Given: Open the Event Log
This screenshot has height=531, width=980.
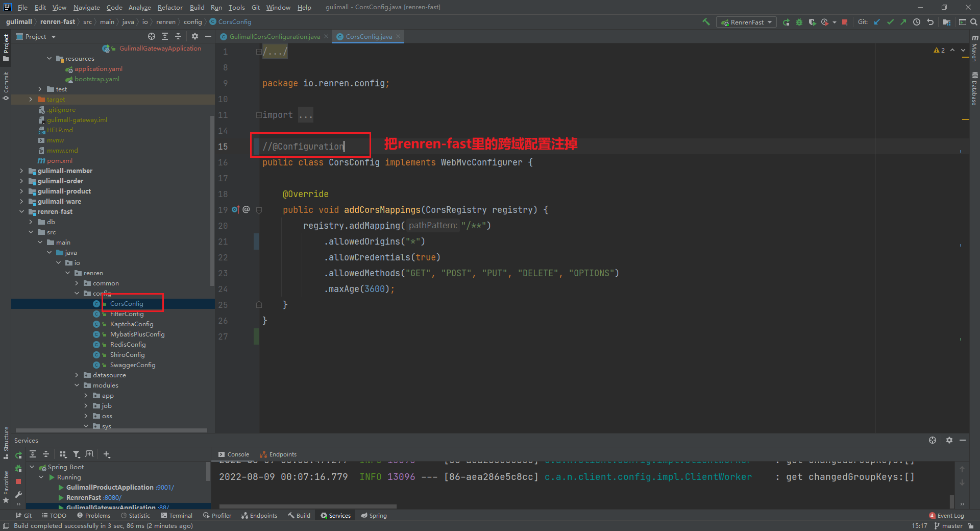Looking at the screenshot, I should coord(947,516).
